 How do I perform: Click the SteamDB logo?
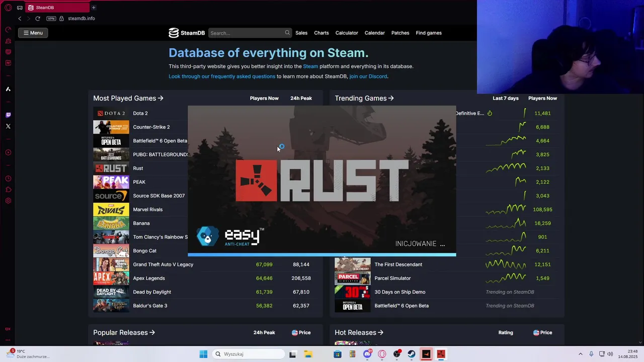[x=187, y=33]
